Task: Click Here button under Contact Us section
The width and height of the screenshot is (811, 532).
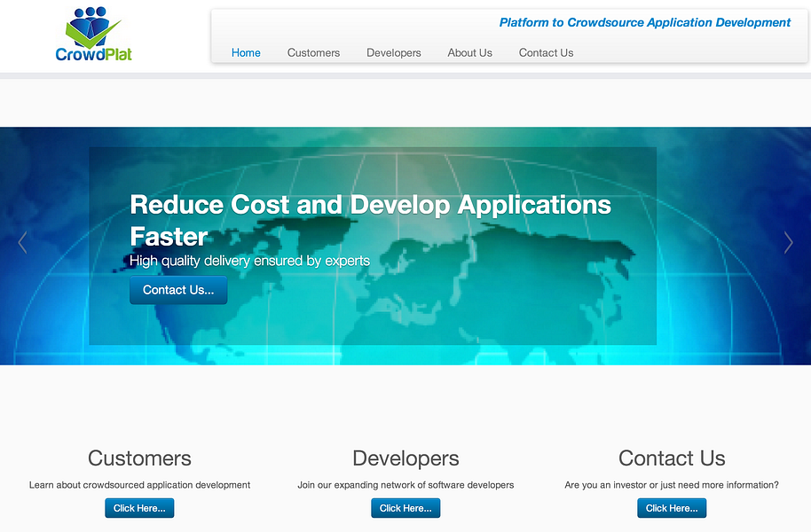Action: click(672, 508)
